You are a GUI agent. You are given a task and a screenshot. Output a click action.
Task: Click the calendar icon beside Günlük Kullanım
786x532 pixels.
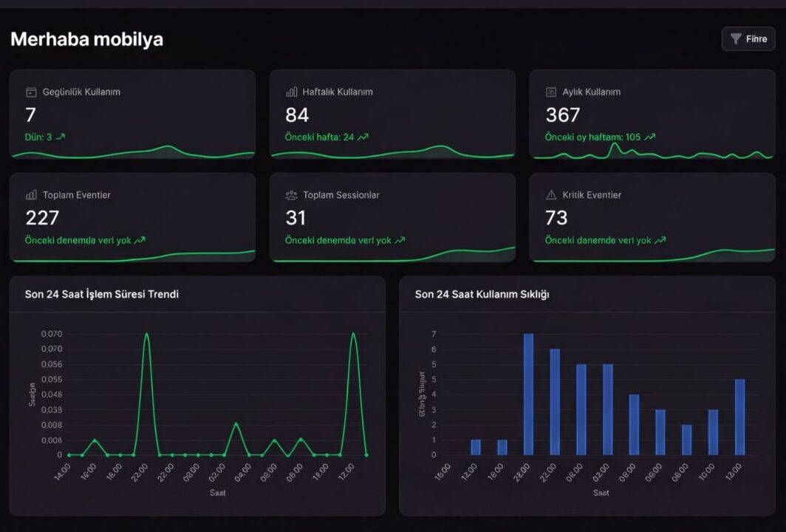(31, 92)
